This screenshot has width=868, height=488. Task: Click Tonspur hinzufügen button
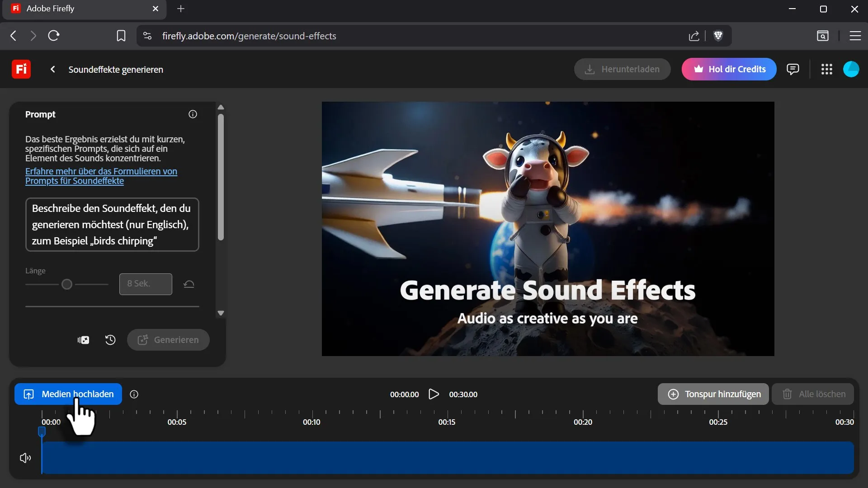click(x=713, y=394)
